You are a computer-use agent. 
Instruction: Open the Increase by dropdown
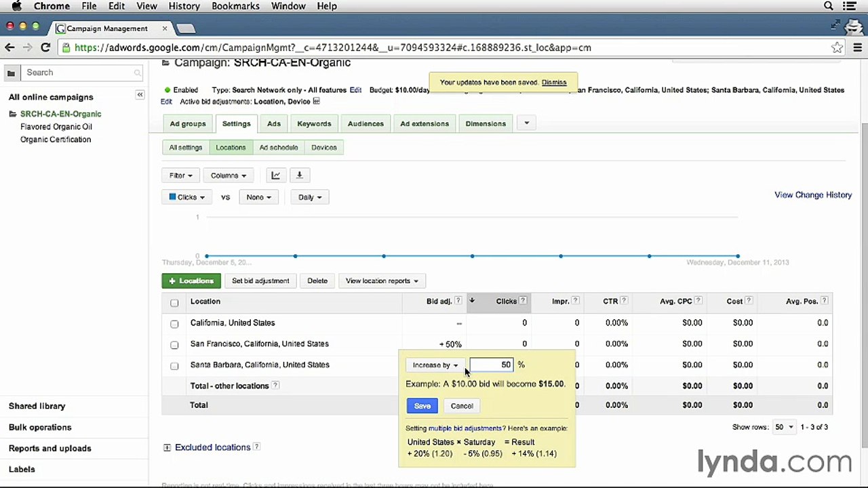(435, 365)
